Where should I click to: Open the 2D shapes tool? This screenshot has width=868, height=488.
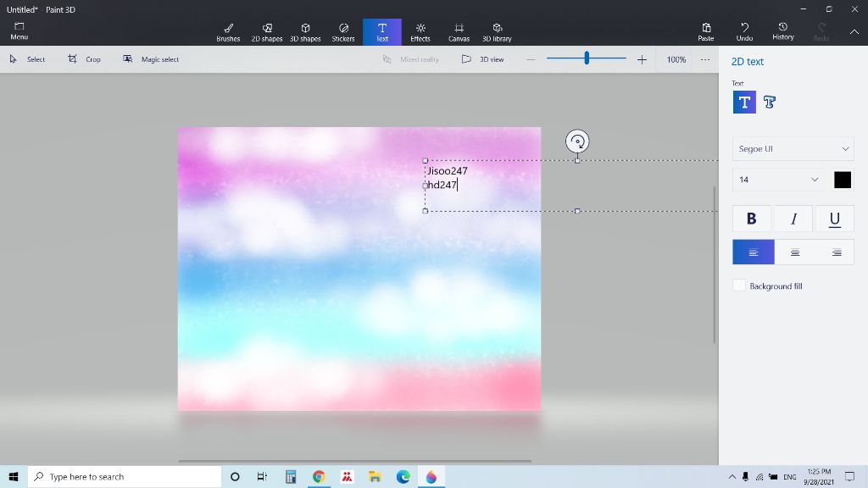pyautogui.click(x=267, y=32)
